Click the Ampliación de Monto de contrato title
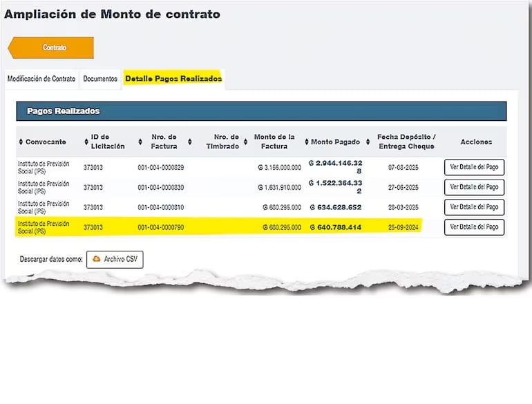 click(x=112, y=15)
